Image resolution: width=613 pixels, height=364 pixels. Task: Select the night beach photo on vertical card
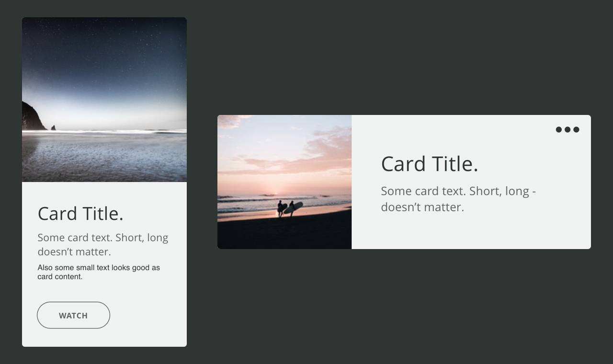pyautogui.click(x=104, y=100)
